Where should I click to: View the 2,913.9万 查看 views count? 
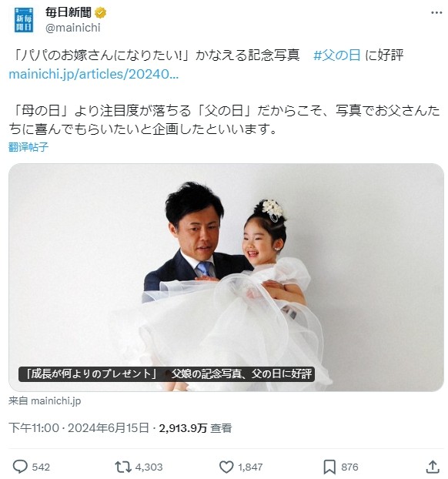196,427
